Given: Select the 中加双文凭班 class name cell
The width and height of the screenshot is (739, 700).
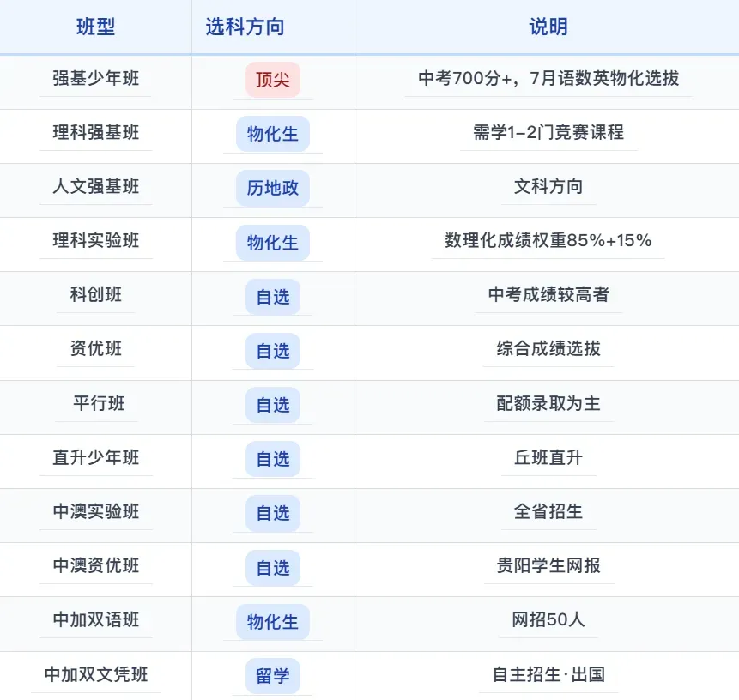Looking at the screenshot, I should (x=95, y=674).
